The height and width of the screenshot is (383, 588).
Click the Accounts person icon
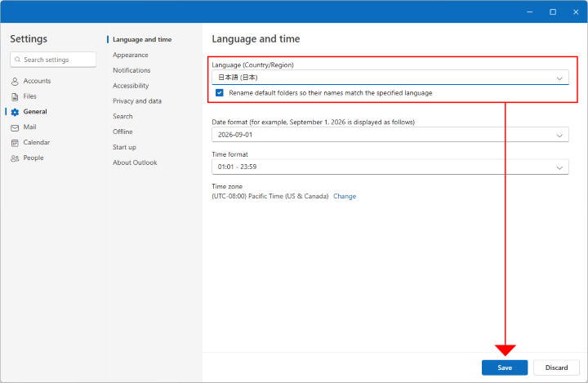coord(15,81)
